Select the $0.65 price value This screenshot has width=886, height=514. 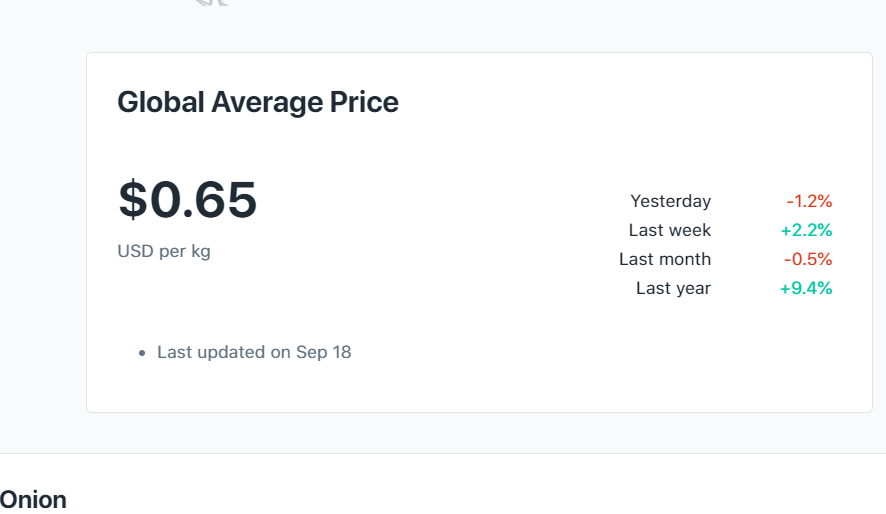188,200
